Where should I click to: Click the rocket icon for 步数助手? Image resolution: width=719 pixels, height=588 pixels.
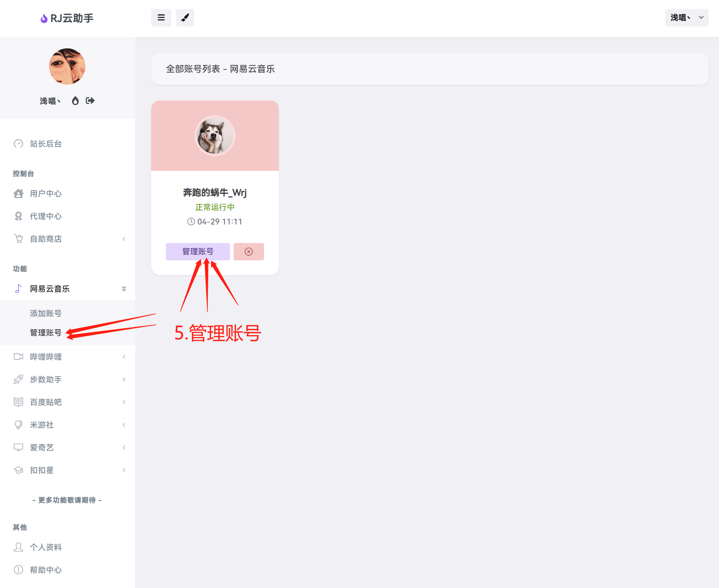pyautogui.click(x=18, y=379)
